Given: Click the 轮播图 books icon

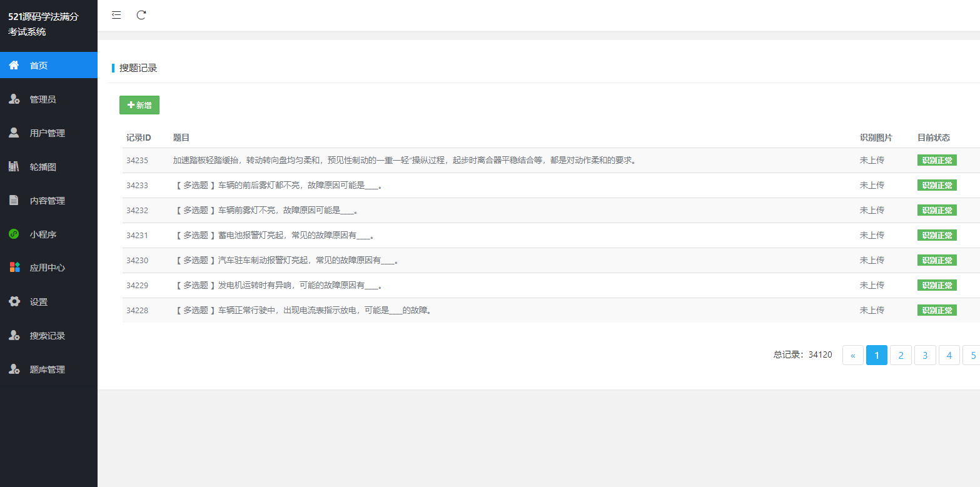Looking at the screenshot, I should pos(14,167).
